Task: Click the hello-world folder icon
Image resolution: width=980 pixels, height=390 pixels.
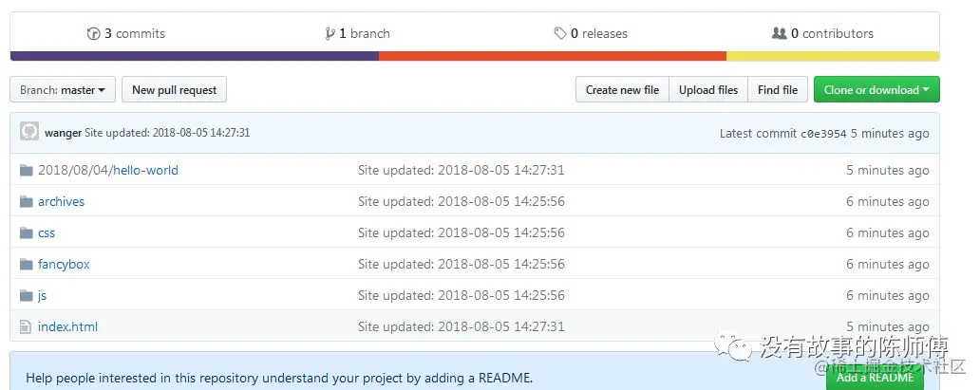Action: (x=27, y=171)
